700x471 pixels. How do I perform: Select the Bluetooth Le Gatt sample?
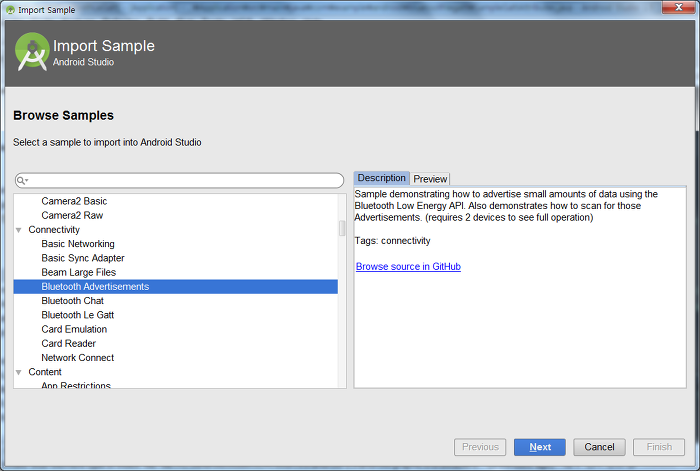coord(78,315)
